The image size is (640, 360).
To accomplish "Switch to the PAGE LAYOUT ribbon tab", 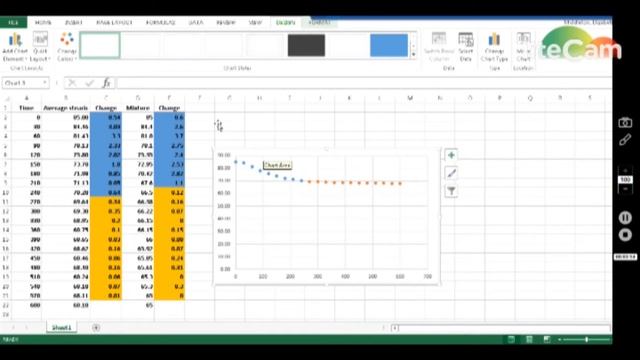I will 114,22.
